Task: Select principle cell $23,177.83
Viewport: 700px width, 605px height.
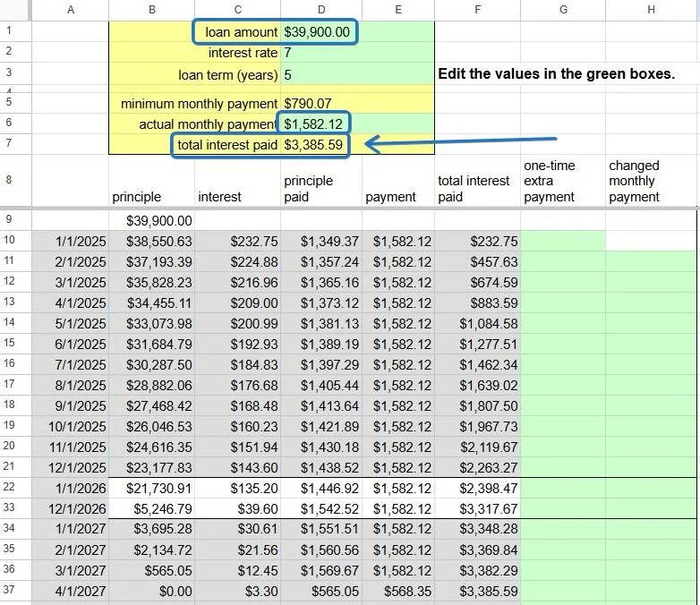Action: tap(152, 467)
